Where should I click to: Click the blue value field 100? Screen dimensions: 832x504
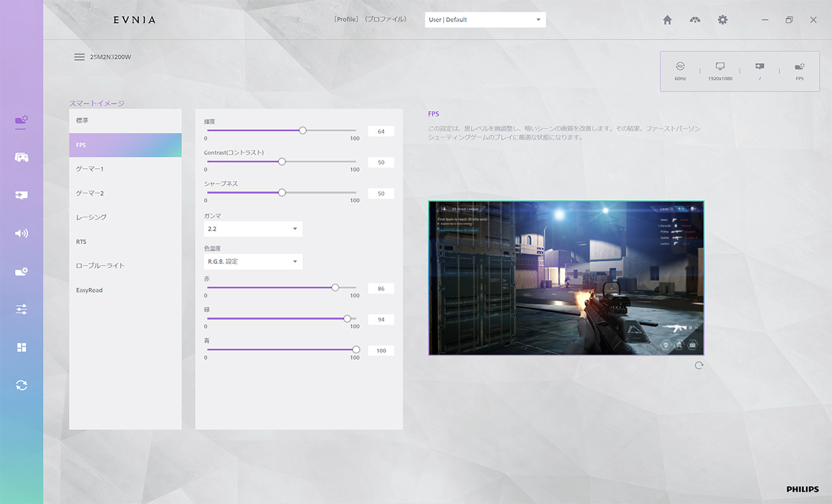pyautogui.click(x=381, y=351)
